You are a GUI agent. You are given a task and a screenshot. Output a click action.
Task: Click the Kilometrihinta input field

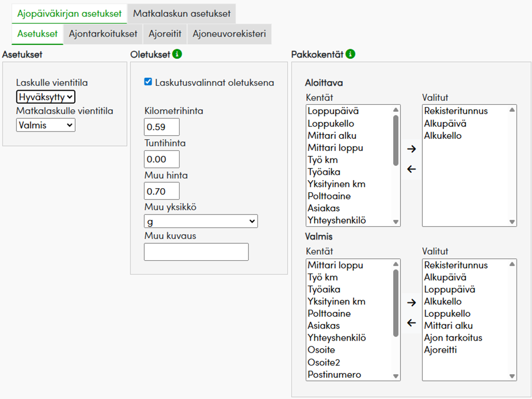(x=162, y=127)
